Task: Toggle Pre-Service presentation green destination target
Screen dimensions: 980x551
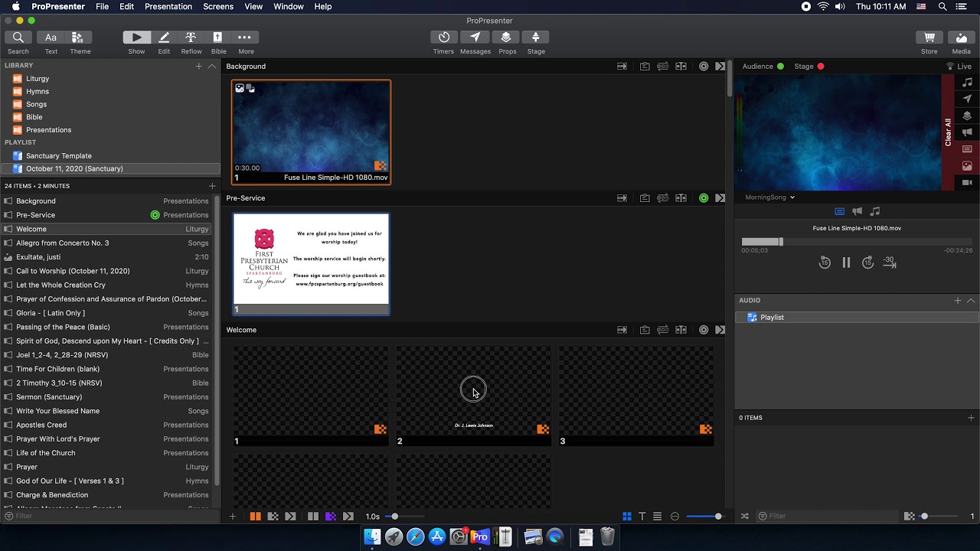Action: point(704,198)
